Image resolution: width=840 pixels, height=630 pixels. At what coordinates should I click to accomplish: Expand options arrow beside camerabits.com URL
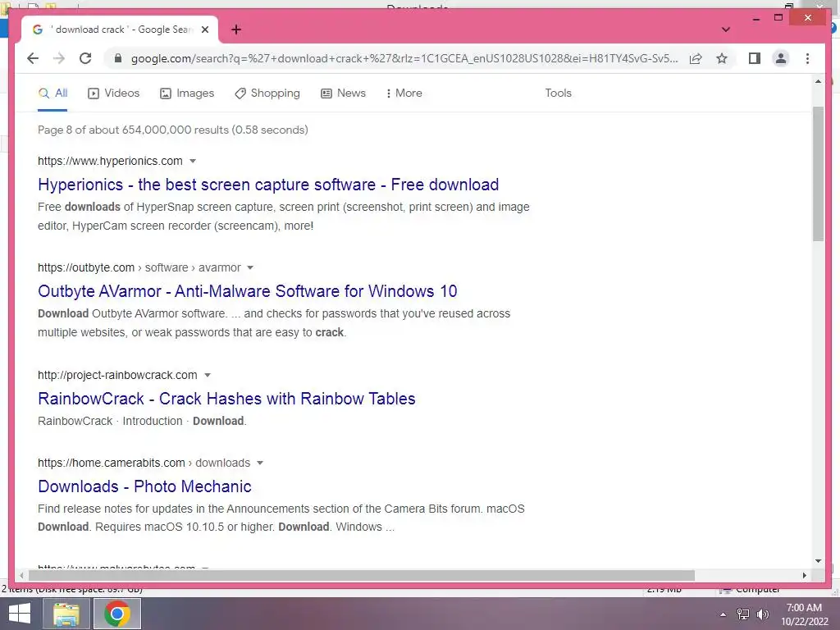[x=260, y=463]
